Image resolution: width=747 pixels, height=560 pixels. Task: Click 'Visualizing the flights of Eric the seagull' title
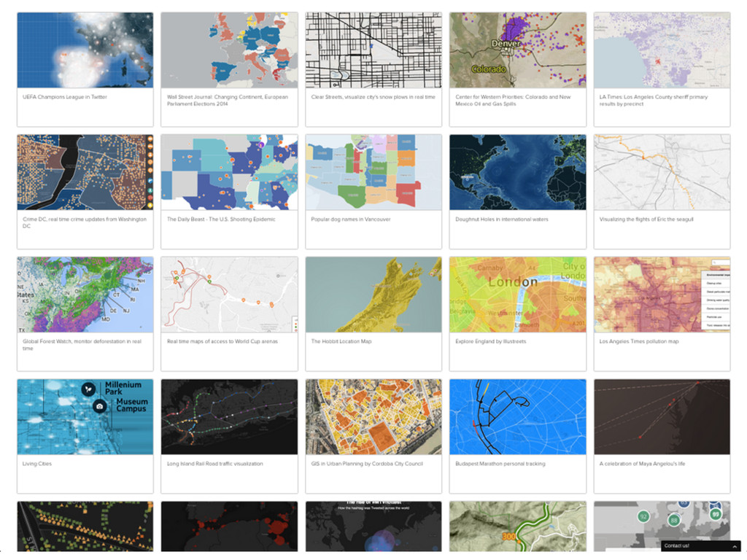[x=646, y=219]
